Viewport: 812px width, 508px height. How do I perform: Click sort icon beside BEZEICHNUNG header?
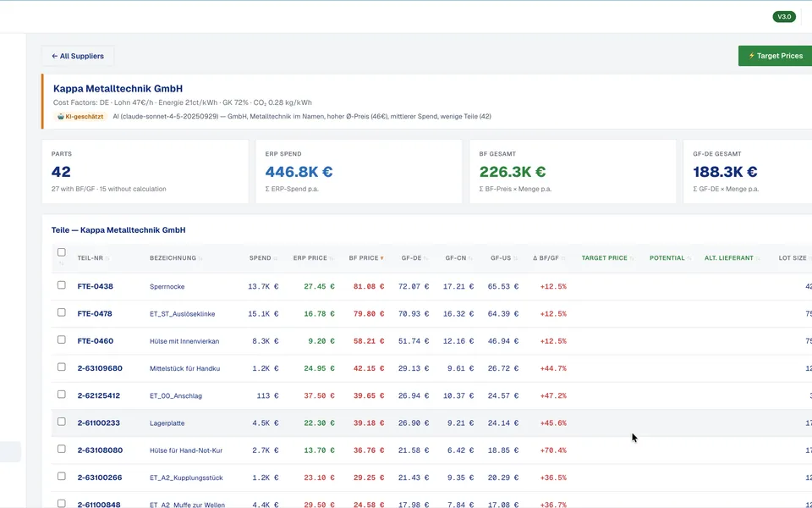200,258
